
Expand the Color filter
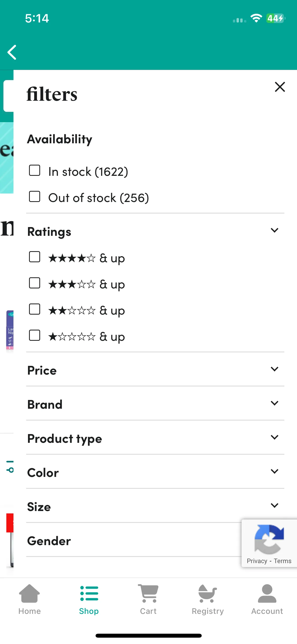tap(155, 472)
